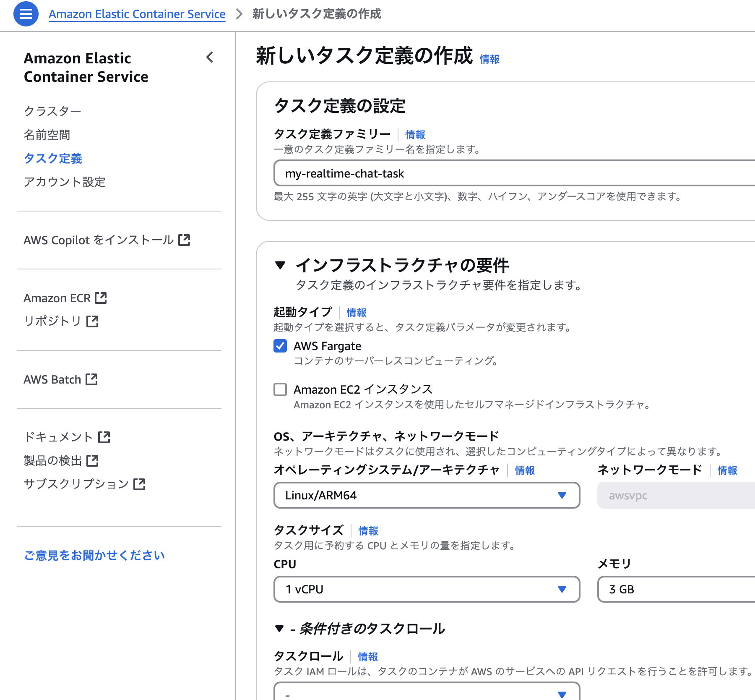The width and height of the screenshot is (755, 700).
Task: Check the Amazon EC2 インスタンス checkbox
Action: [x=280, y=389]
